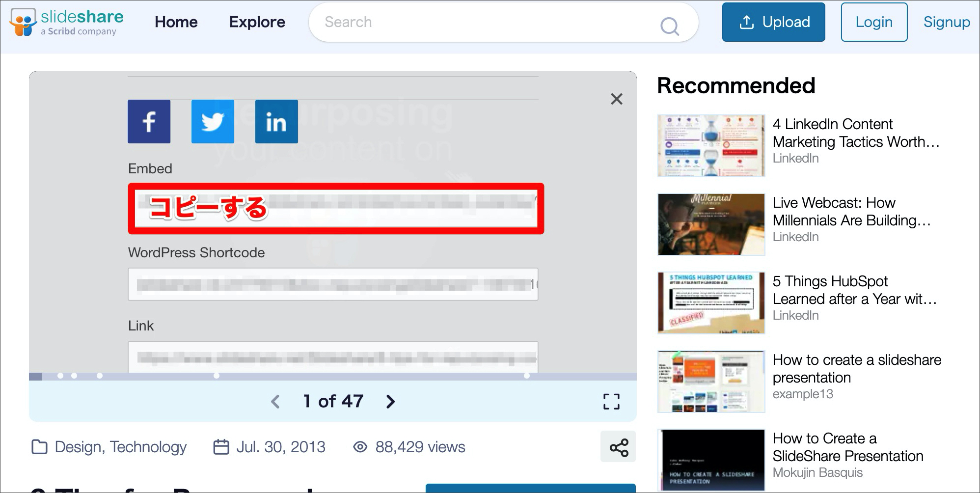
Task: Click the slide progress bar
Action: click(x=333, y=376)
